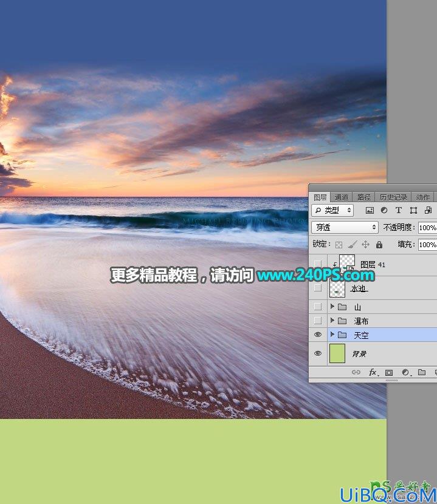Click the 不透明度 label

tap(398, 227)
